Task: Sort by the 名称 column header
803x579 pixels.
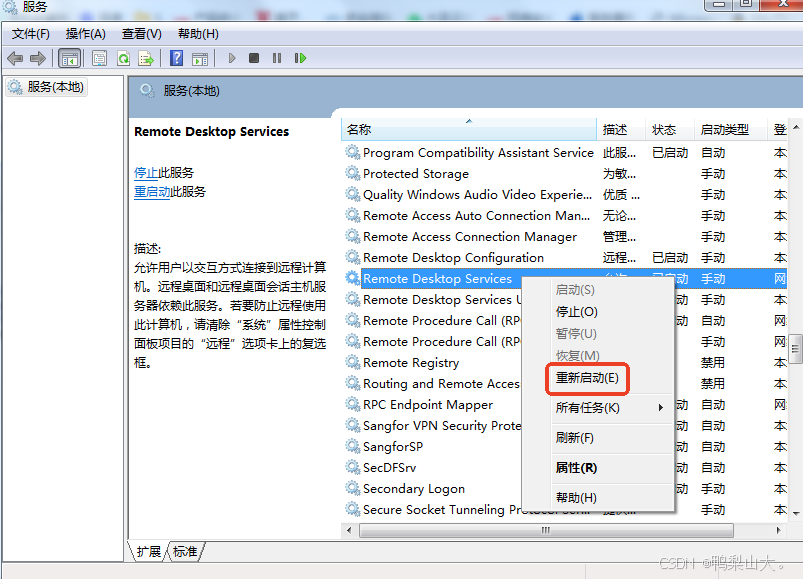Action: tap(469, 130)
